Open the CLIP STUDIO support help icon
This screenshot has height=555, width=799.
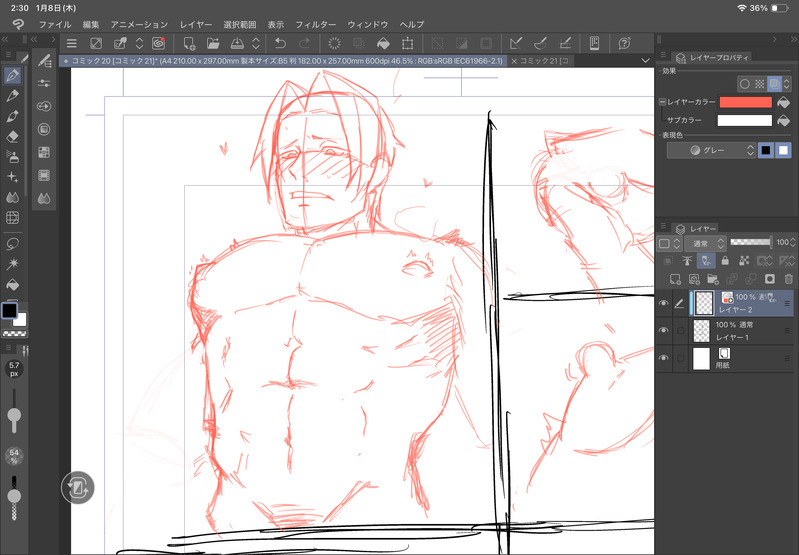tap(625, 43)
